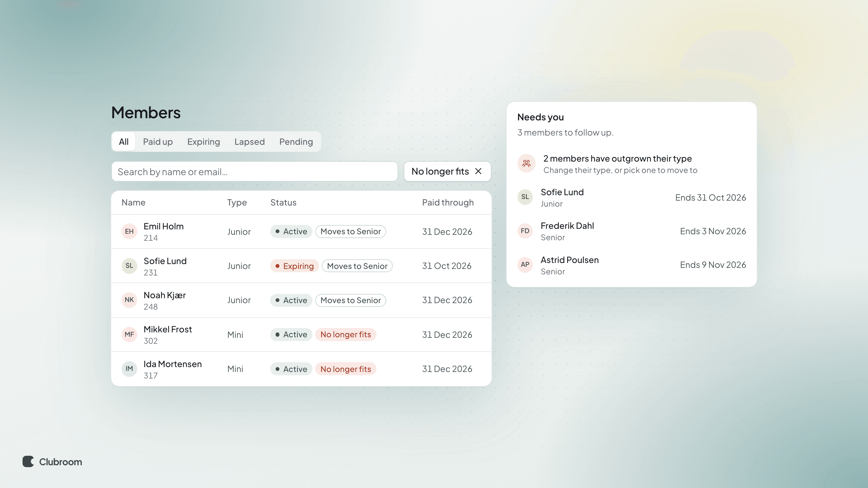Click Astrid Poulsen's AP avatar
868x488 pixels.
(525, 265)
